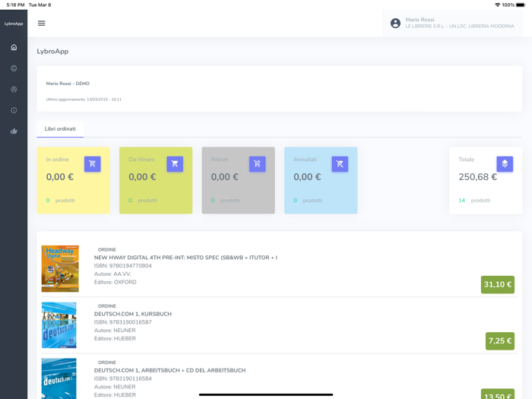Click the account avatar icon next to Mario Rossi
This screenshot has width=532, height=399.
click(x=395, y=23)
